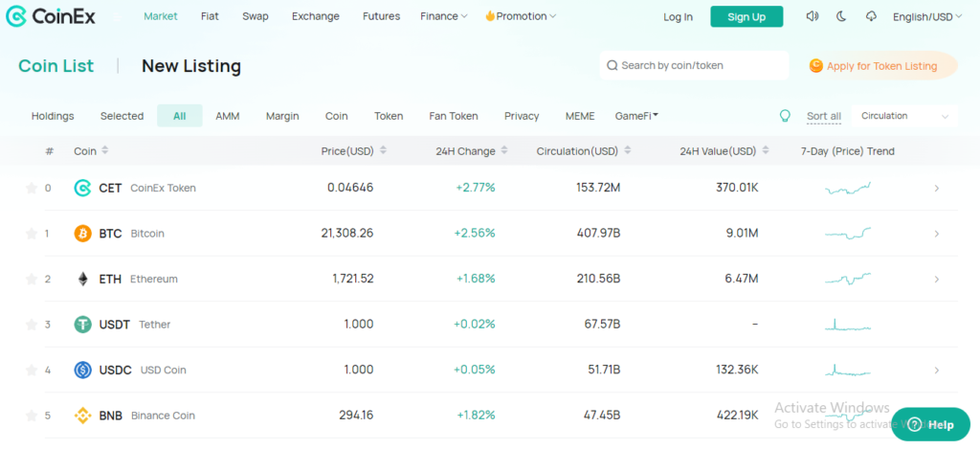980x450 pixels.
Task: Click the Promotion flame icon
Action: pyautogui.click(x=490, y=16)
